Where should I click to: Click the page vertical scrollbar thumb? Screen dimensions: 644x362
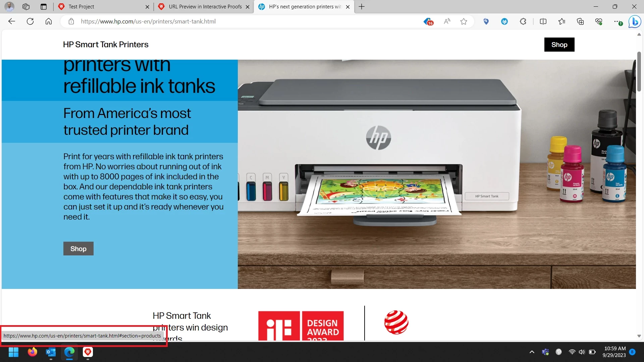[639, 71]
